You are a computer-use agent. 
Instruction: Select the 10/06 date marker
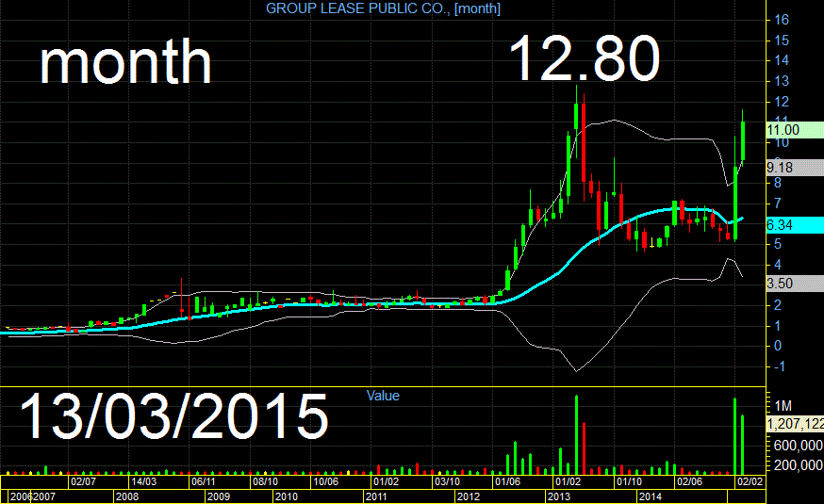point(326,481)
